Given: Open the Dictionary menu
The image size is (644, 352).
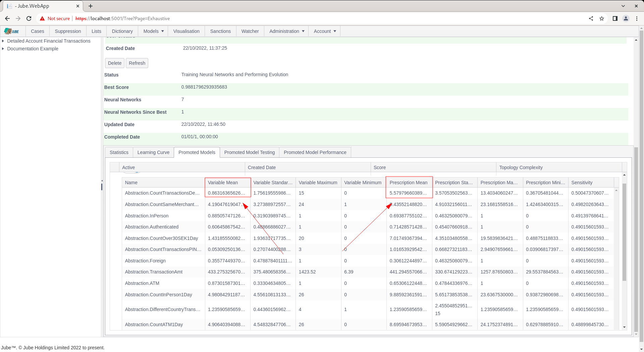Looking at the screenshot, I should point(122,31).
